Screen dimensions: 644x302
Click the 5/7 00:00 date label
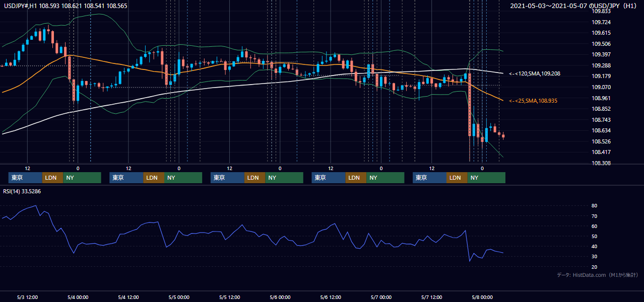[x=381, y=297]
